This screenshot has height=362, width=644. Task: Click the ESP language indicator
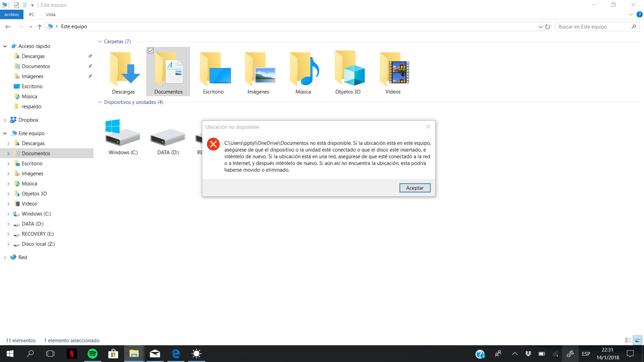[x=586, y=354]
